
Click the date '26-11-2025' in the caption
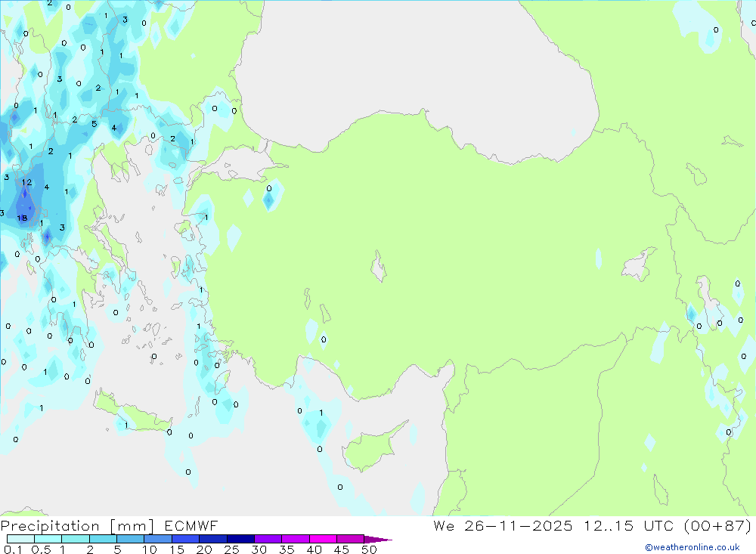pyautogui.click(x=519, y=526)
